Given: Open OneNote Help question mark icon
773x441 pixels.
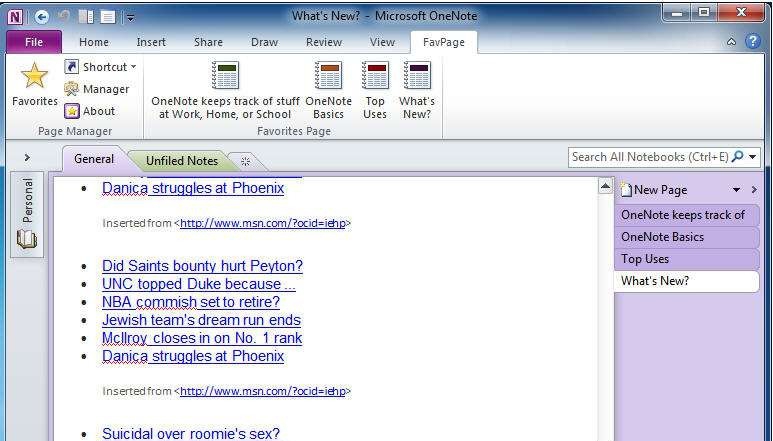Looking at the screenshot, I should pos(753,41).
